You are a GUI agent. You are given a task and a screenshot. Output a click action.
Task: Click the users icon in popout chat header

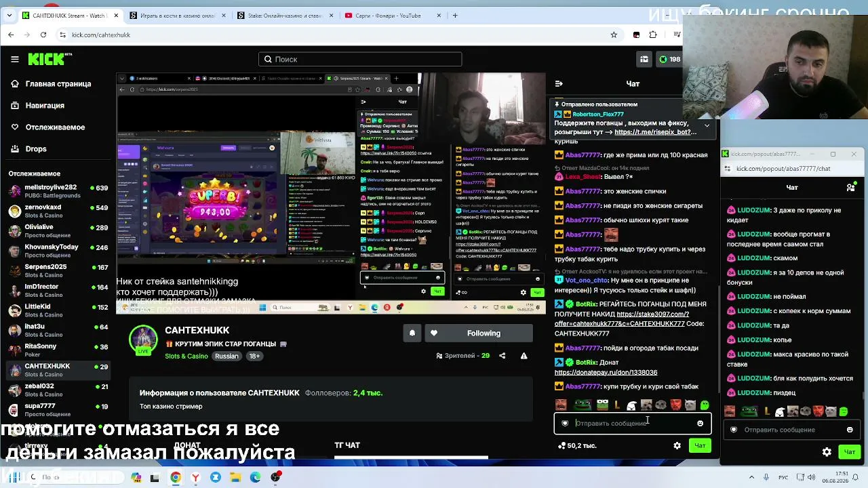coord(851,187)
